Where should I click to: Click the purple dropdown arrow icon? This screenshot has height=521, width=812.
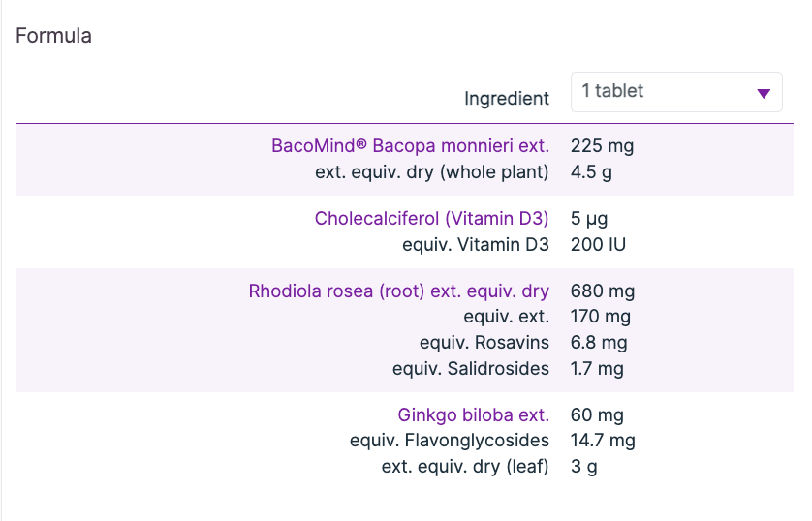[763, 93]
